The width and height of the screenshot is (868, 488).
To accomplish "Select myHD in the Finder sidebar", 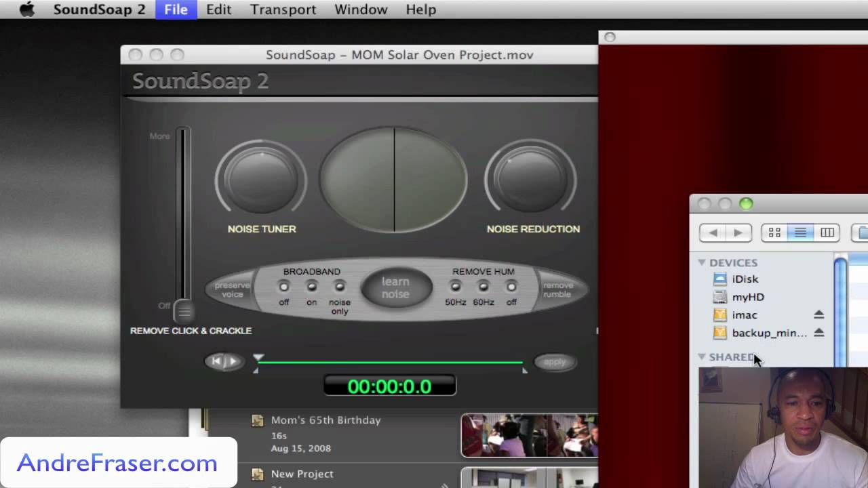I will pyautogui.click(x=747, y=297).
